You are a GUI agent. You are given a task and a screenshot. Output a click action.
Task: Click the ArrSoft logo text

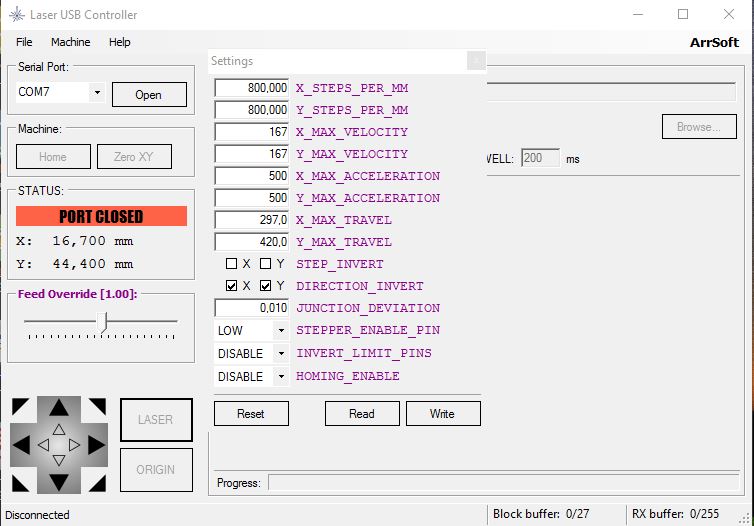point(715,42)
